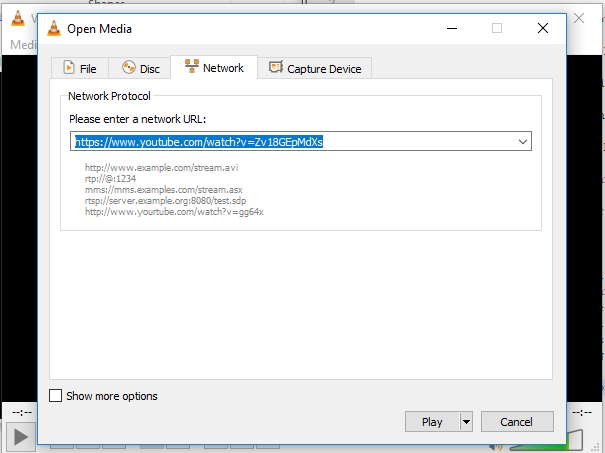605x453 pixels.
Task: Click the Play button in Open Media
Action: tap(432, 422)
